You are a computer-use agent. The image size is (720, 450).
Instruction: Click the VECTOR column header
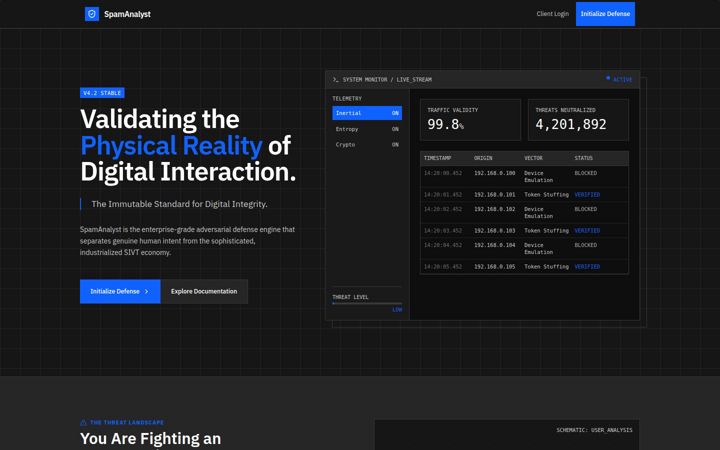tap(533, 158)
